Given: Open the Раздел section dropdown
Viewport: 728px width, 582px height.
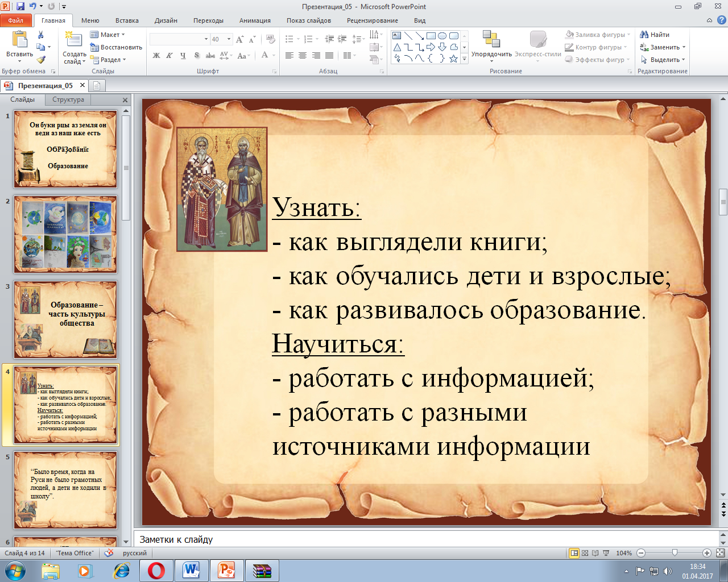Looking at the screenshot, I should (108, 60).
